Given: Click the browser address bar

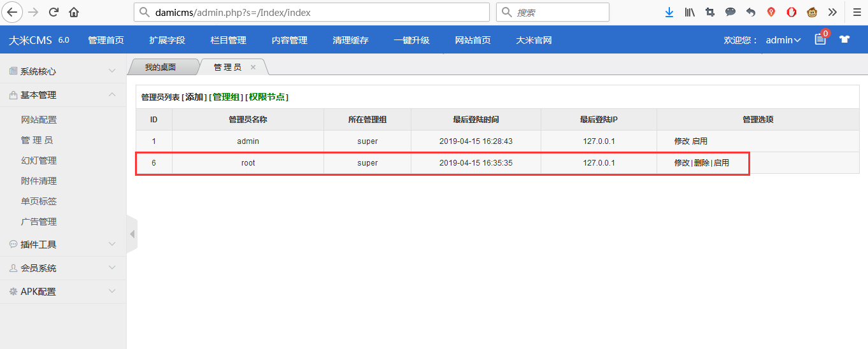Looking at the screenshot, I should coord(312,12).
